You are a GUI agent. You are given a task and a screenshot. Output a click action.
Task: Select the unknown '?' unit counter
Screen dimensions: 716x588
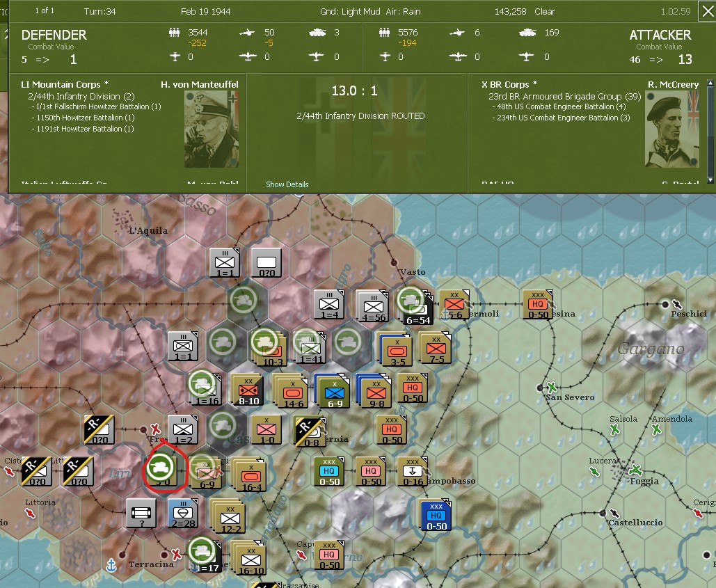(141, 513)
